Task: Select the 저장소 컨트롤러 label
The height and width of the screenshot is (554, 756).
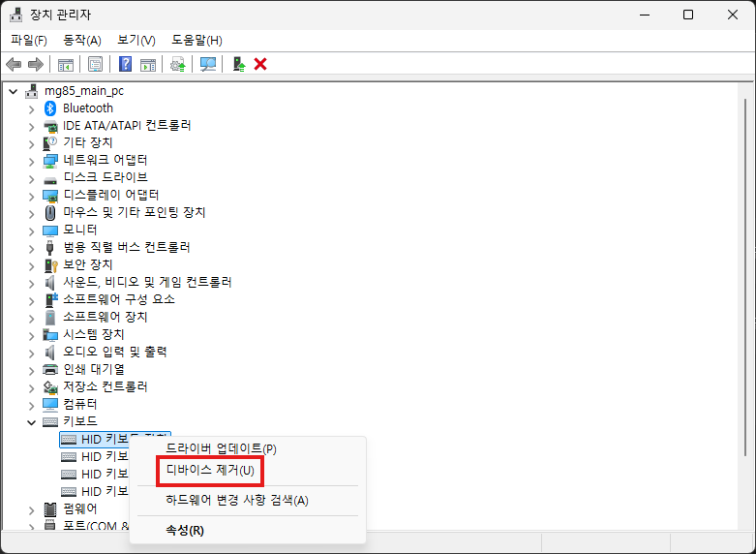Action: pyautogui.click(x=106, y=386)
